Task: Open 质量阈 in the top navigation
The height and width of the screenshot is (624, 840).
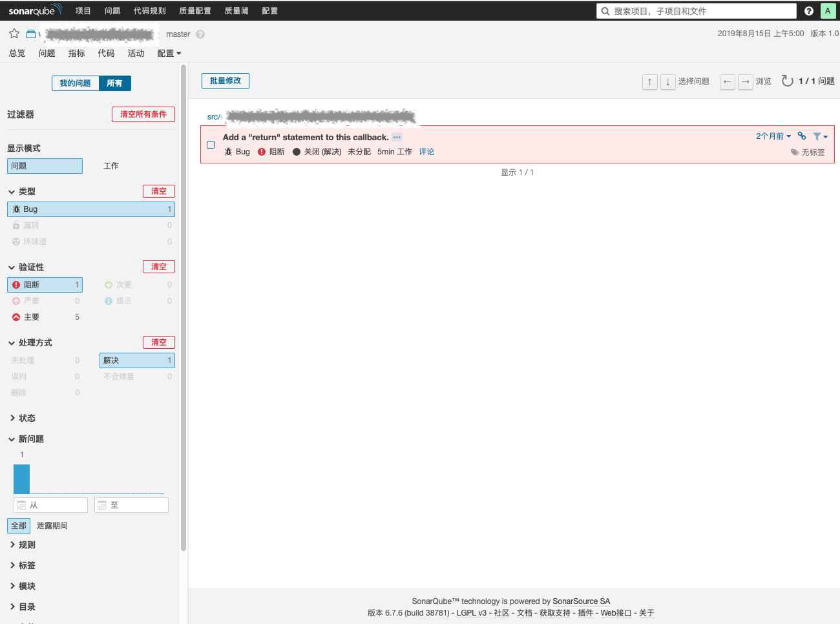Action: [x=236, y=11]
